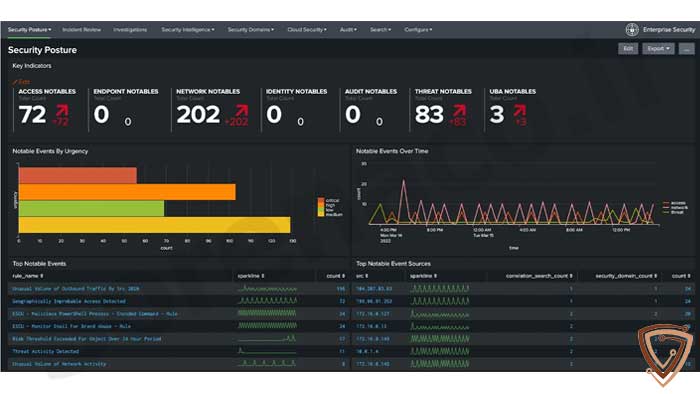Click sparkline for Geographically Improbable Access row
This screenshot has height=394, width=700.
pos(267,301)
